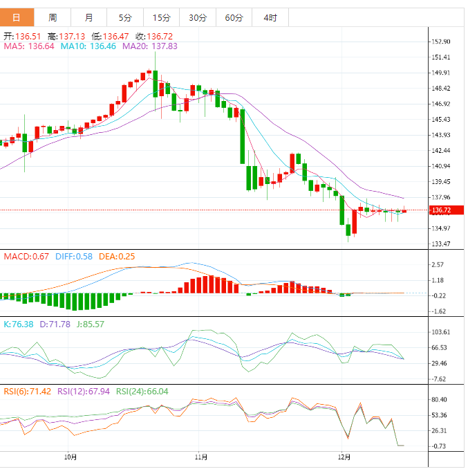This screenshot has height=476, width=468.
Task: Click the 29.46 KDJ axis label
Action: pos(440,363)
